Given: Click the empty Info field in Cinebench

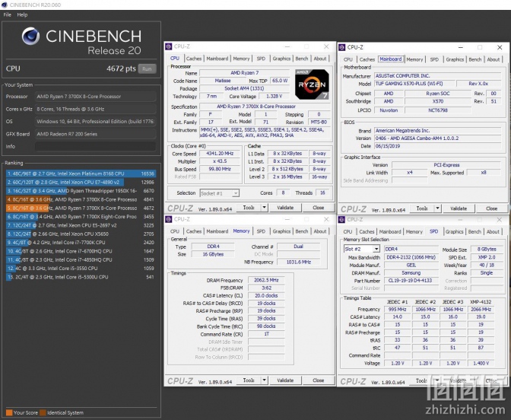Looking at the screenshot, I should (x=95, y=146).
